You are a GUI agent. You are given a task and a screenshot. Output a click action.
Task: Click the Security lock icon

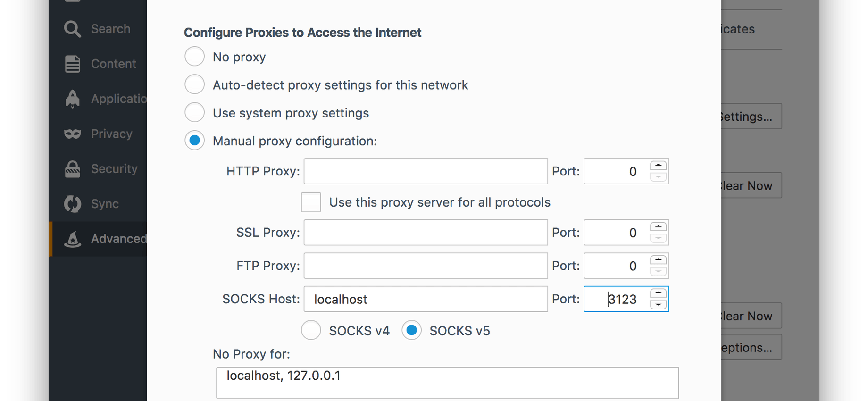coord(73,169)
